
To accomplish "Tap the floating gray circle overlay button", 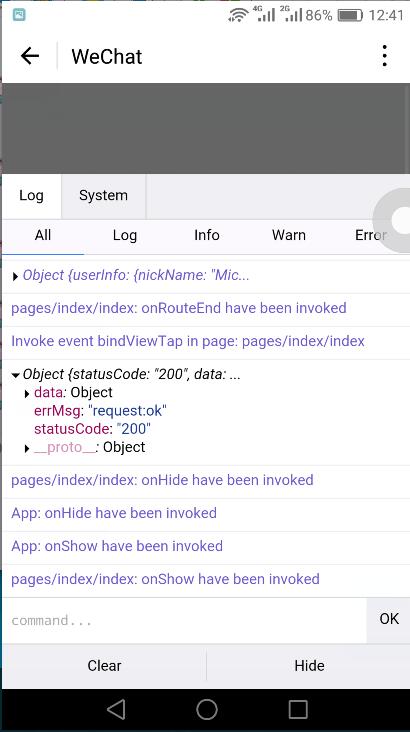I will coord(395,220).
